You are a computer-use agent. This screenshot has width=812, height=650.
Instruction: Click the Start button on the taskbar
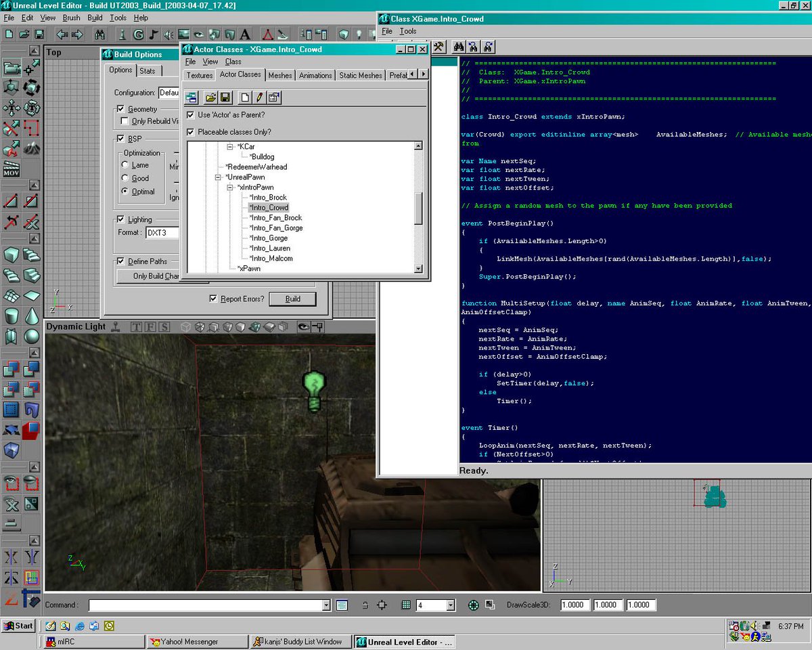18,626
